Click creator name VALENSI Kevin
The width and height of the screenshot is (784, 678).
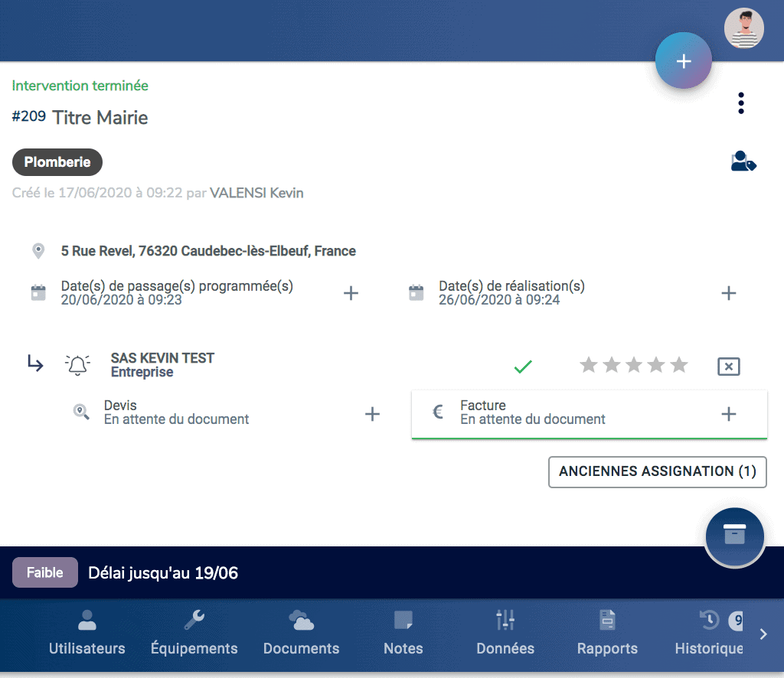pos(256,193)
